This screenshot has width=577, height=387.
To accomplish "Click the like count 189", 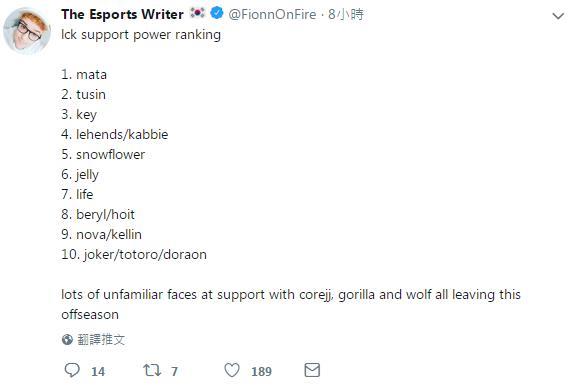I will (x=261, y=371).
